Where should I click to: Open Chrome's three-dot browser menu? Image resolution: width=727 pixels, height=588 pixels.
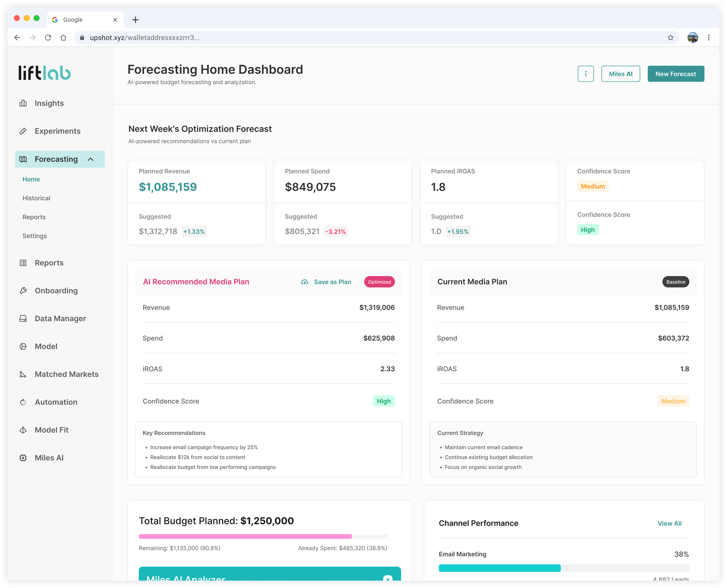708,38
